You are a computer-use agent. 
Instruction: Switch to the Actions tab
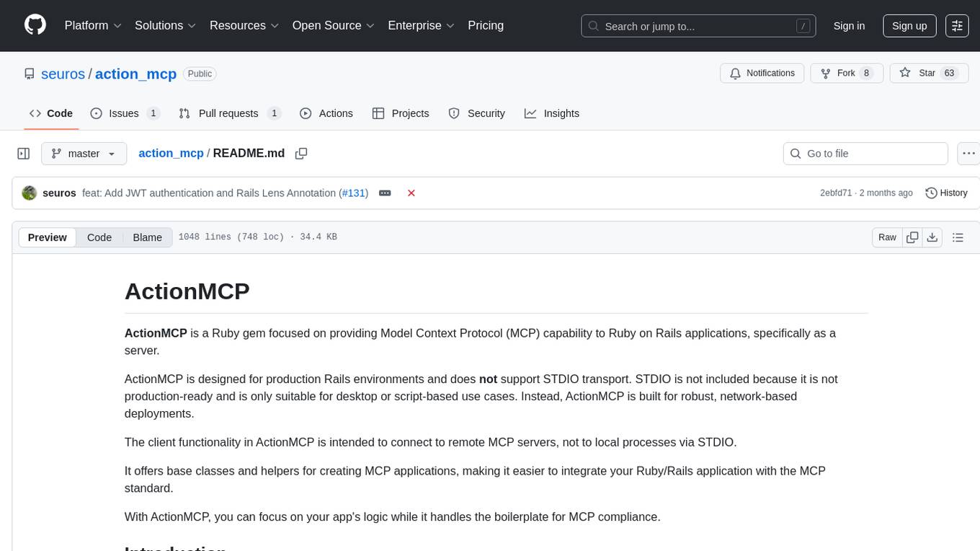point(326,113)
